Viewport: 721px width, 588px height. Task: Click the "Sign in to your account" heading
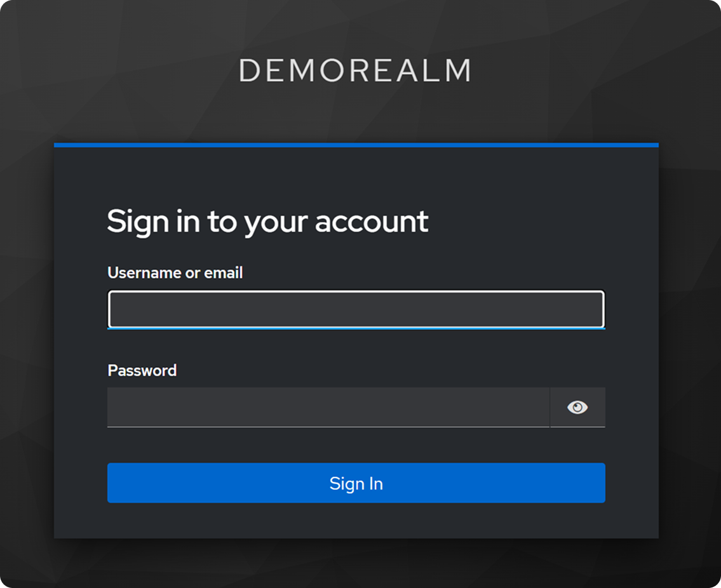point(267,222)
